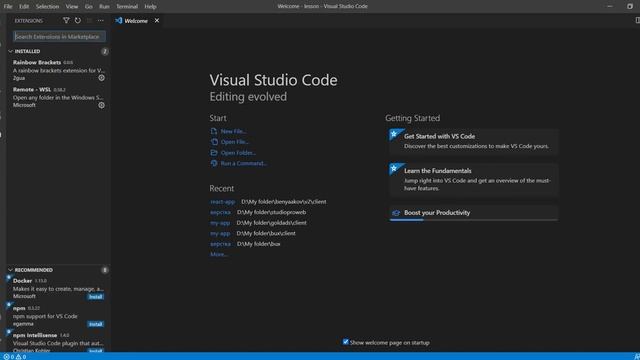Click the installed extensions count badge
This screenshot has width=640, height=360.
[x=105, y=51]
